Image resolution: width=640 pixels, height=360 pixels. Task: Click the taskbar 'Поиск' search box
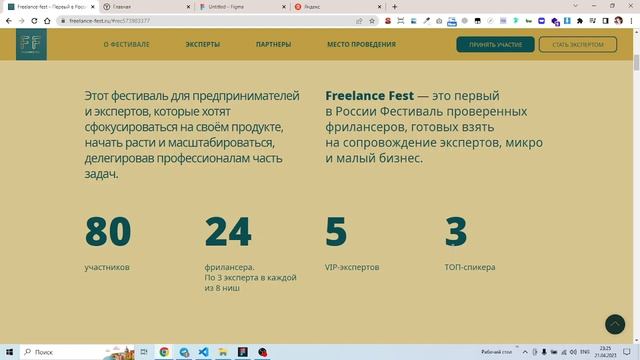pos(77,351)
